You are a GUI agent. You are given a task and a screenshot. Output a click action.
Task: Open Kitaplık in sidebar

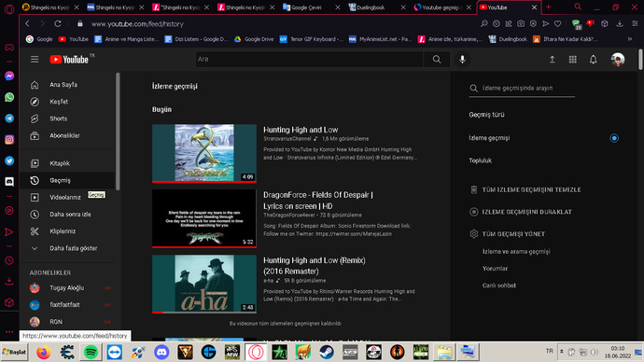[x=68, y=163]
